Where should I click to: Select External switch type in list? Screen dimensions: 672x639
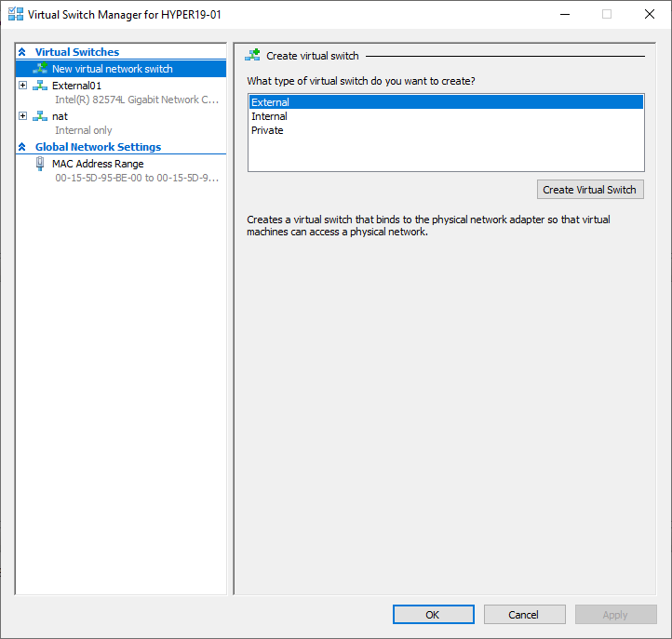point(446,102)
